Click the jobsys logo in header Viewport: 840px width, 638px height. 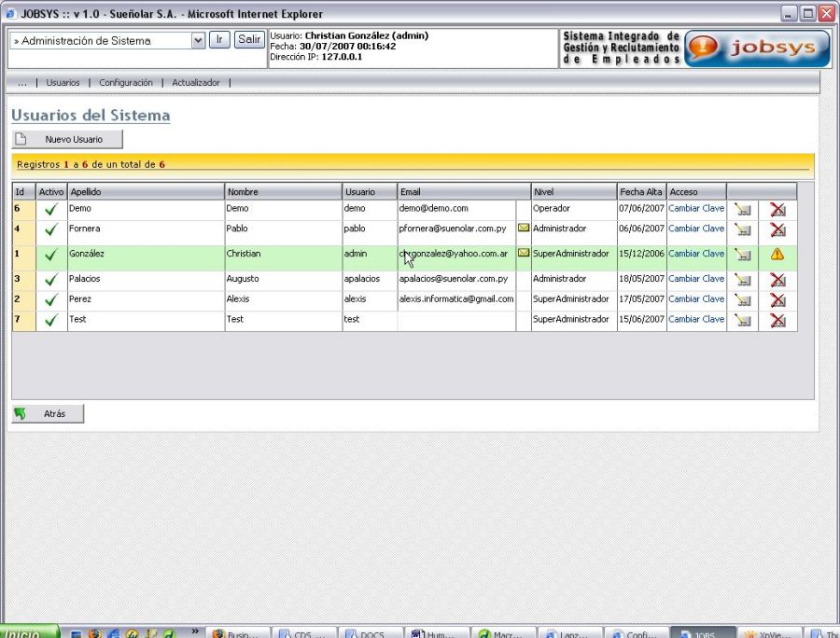coord(757,49)
